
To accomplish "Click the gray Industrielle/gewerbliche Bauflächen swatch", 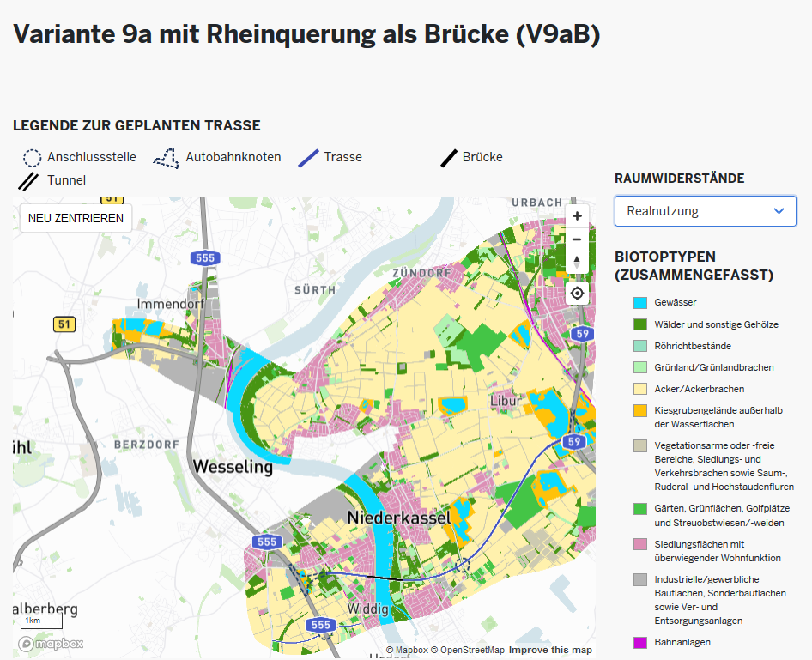I will tap(640, 579).
